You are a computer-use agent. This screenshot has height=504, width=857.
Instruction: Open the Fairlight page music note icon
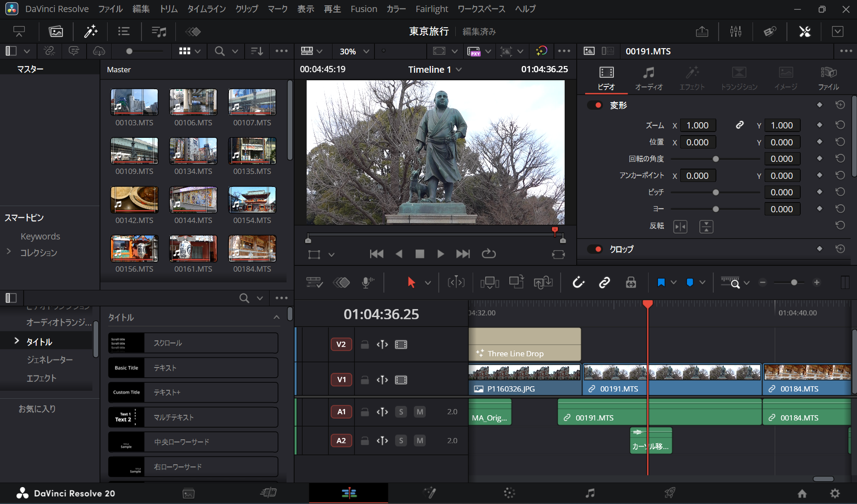click(590, 493)
